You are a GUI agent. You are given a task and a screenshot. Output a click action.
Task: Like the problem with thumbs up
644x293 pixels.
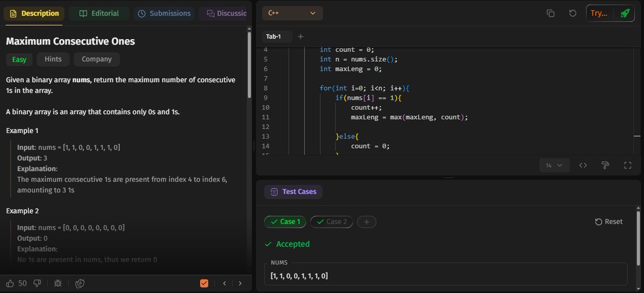click(10, 283)
